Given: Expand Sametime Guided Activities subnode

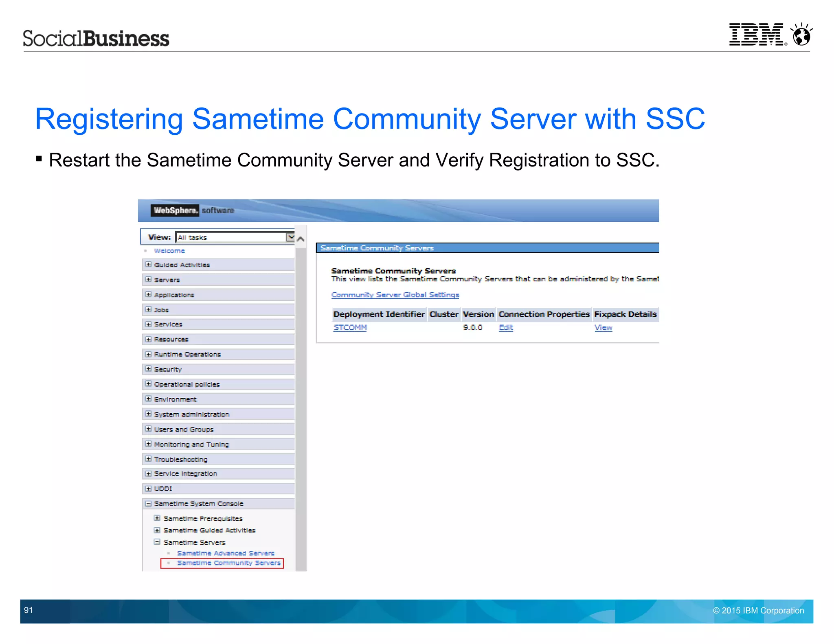Looking at the screenshot, I should pos(157,530).
